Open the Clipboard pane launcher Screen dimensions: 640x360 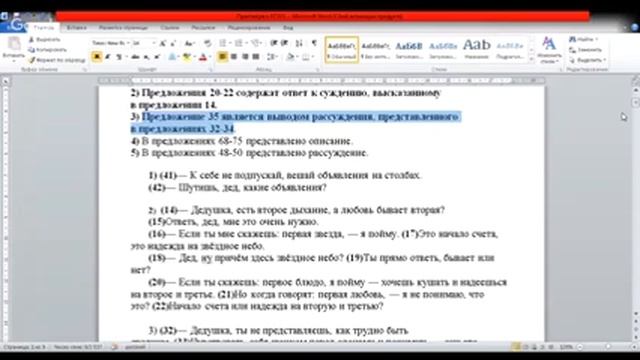click(85, 70)
